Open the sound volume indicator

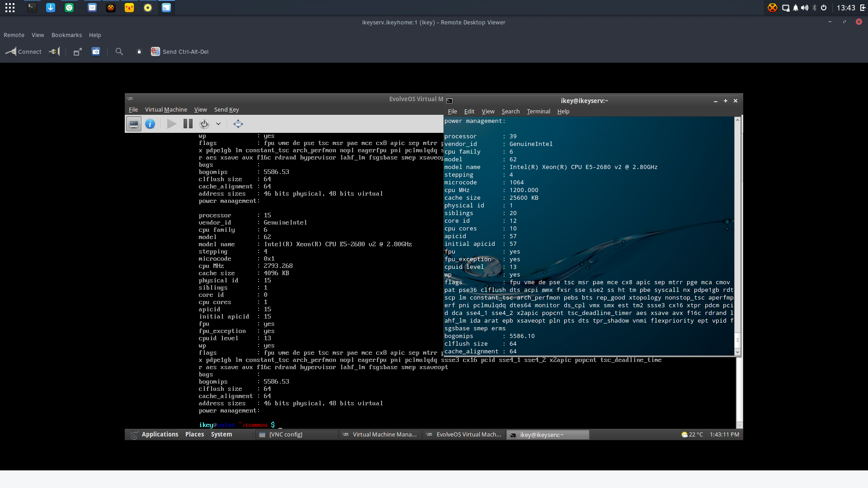[805, 8]
